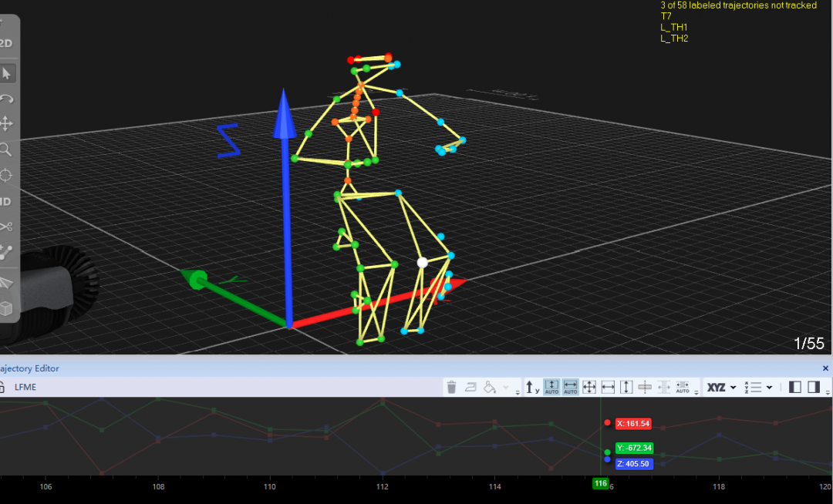Close the Trajectory Editor panel
This screenshot has height=504, width=833.
tap(825, 368)
